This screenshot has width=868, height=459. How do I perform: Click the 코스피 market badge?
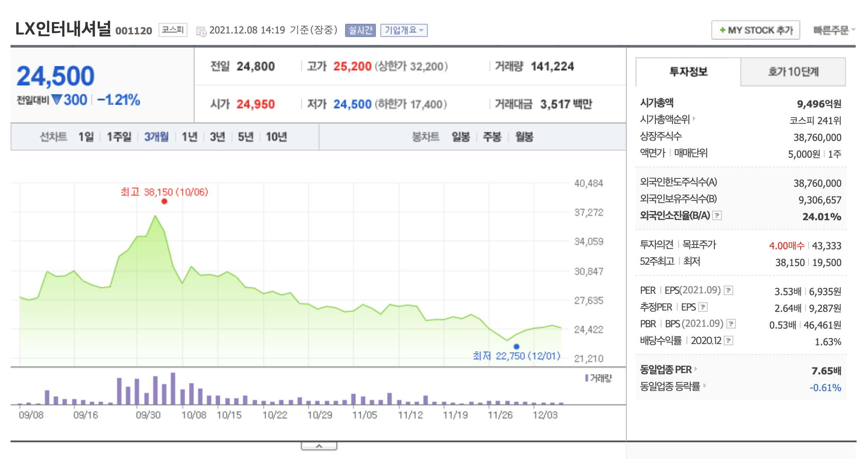point(173,30)
